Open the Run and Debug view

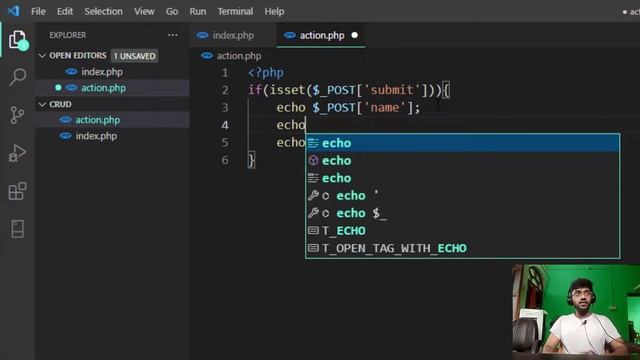point(17,153)
